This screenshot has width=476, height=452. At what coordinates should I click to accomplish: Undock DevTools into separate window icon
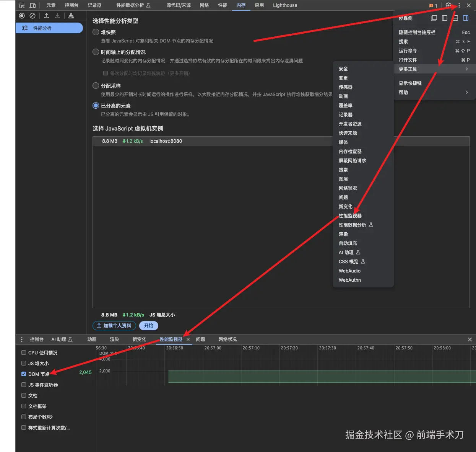pos(434,18)
